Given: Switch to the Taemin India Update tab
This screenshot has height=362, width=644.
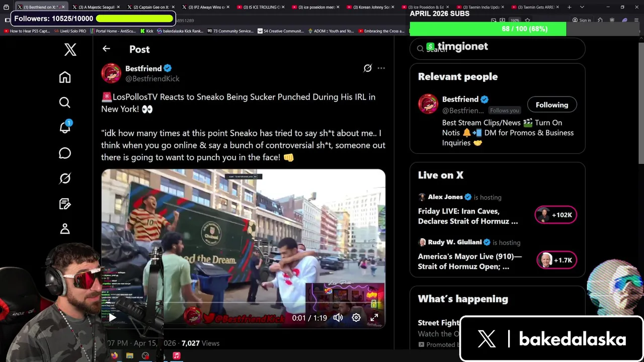Looking at the screenshot, I should click(480, 7).
